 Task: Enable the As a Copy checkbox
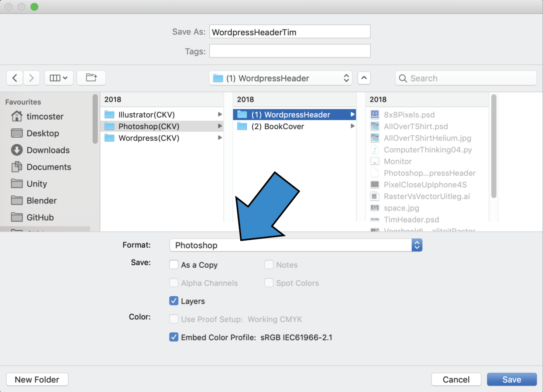[x=174, y=265]
